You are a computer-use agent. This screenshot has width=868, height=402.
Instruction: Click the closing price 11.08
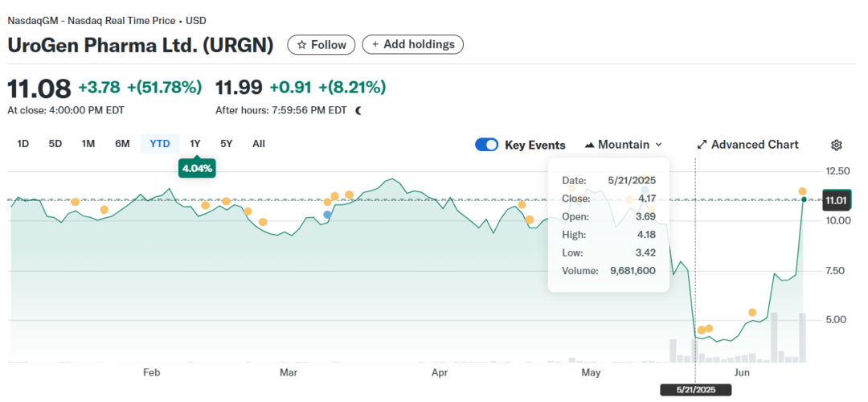tap(39, 88)
